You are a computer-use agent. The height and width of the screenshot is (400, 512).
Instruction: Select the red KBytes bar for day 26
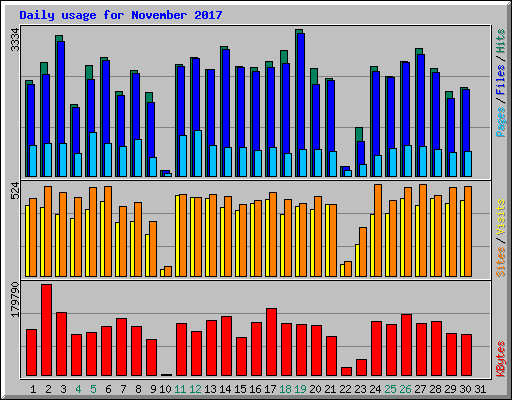click(406, 345)
